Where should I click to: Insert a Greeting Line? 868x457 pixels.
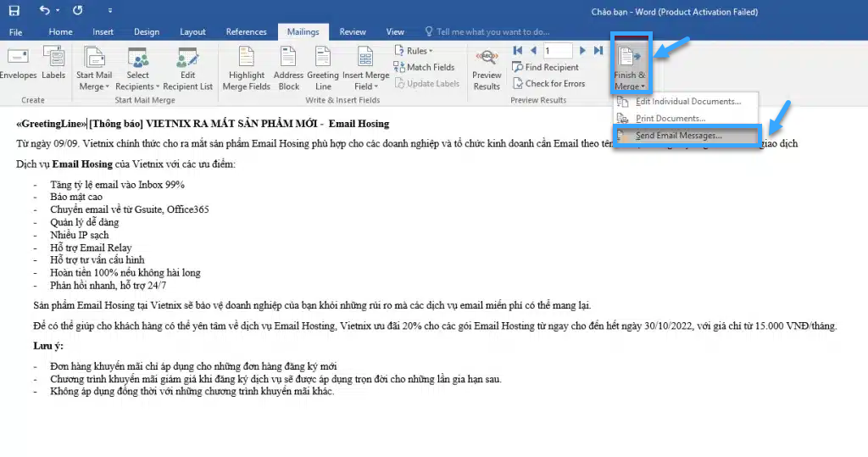point(323,70)
